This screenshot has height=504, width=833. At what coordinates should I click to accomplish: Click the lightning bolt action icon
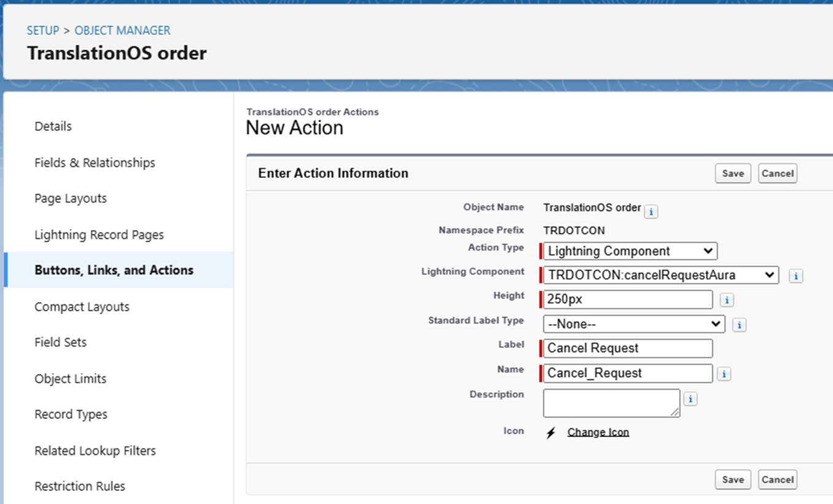551,433
